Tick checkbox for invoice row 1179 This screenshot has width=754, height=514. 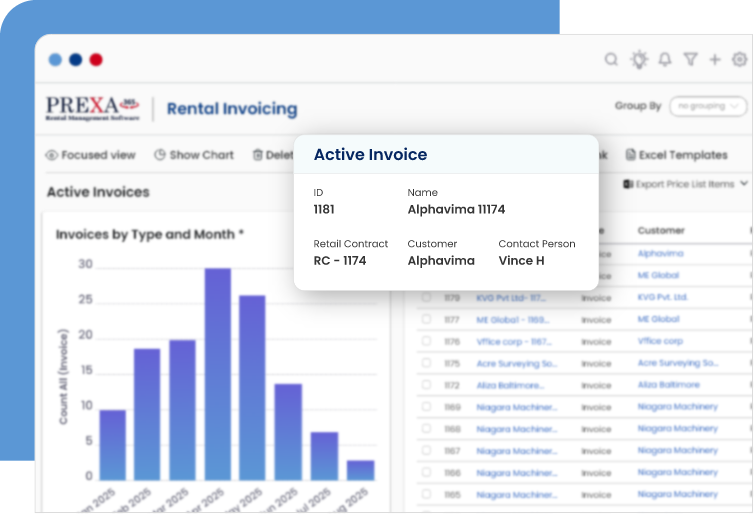[426, 297]
